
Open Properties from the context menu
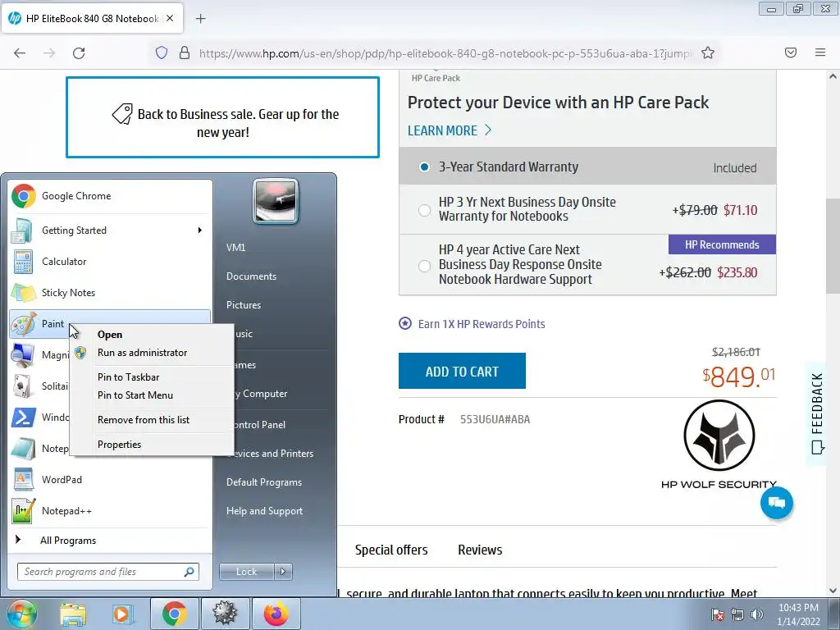[x=120, y=445]
